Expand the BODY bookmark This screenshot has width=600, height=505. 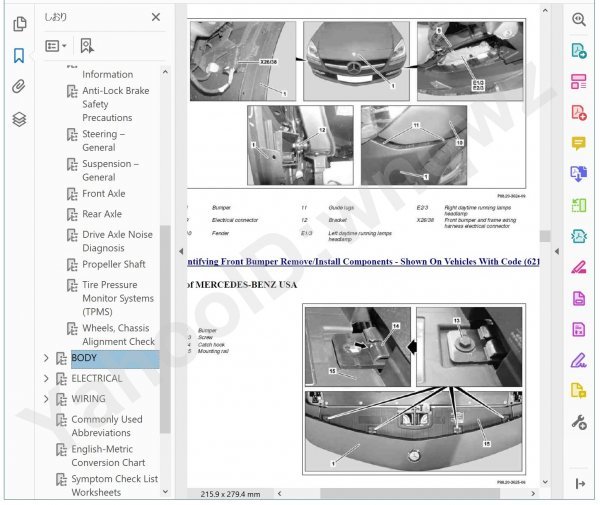tap(46, 358)
